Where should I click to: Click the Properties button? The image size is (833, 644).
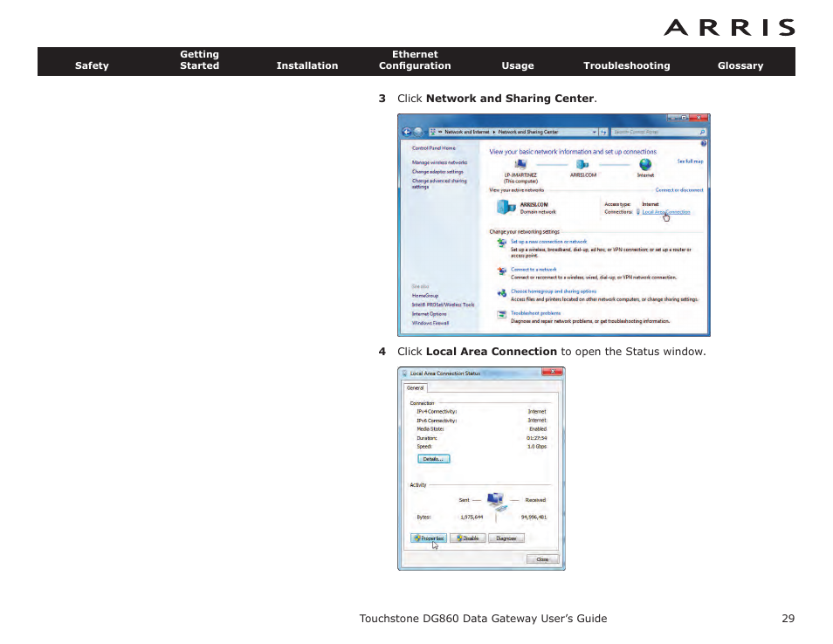coord(428,538)
